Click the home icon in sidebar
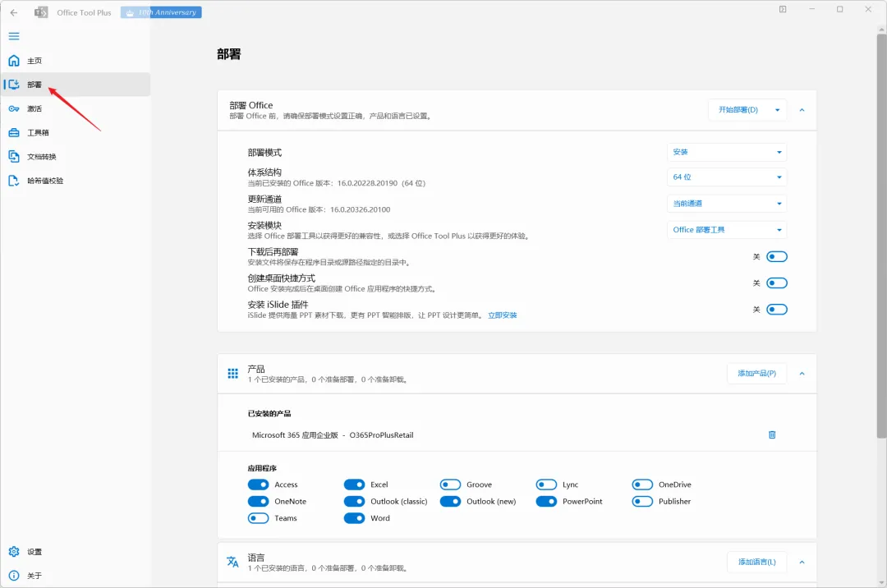 [14, 61]
